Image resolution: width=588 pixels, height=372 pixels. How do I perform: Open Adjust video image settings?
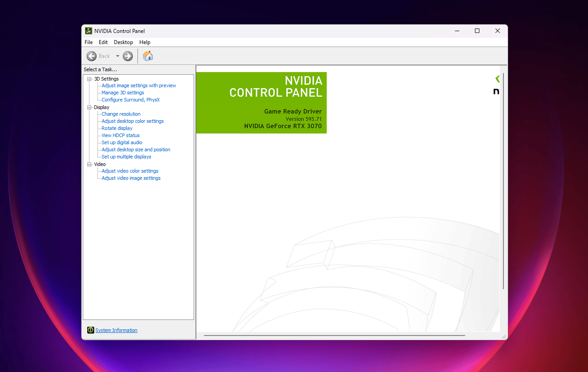pos(131,178)
